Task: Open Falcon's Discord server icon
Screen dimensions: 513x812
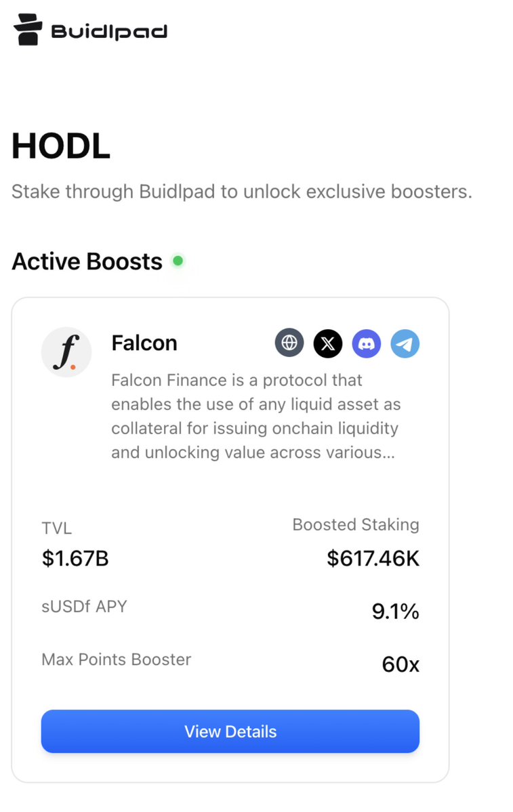Action: point(367,343)
